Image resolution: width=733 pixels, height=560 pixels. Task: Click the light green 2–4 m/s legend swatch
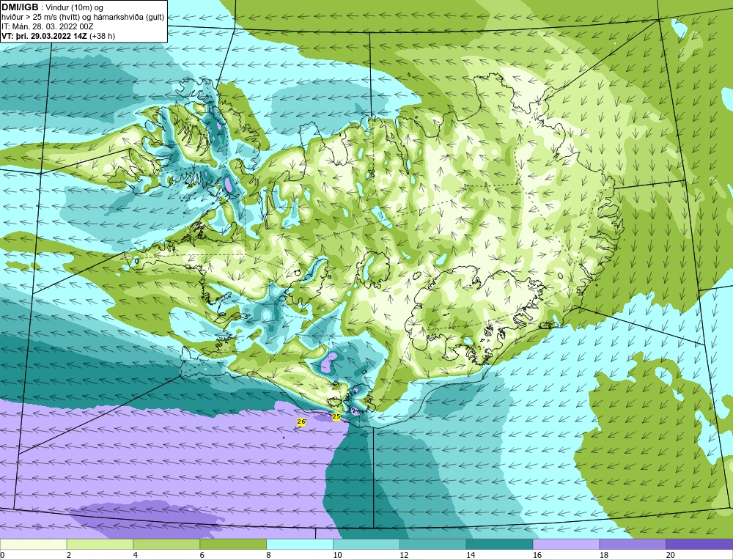100,545
